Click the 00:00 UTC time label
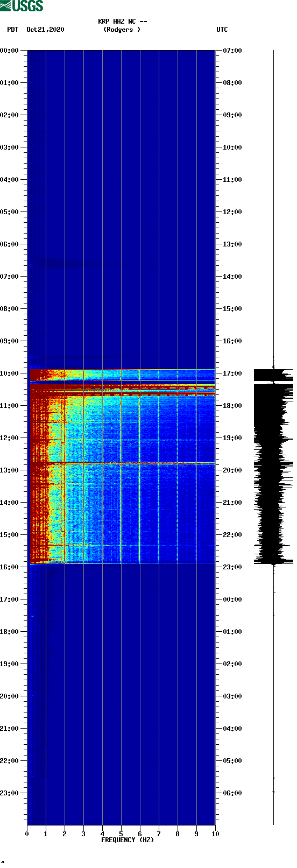This screenshot has height=868, width=297. (x=232, y=599)
